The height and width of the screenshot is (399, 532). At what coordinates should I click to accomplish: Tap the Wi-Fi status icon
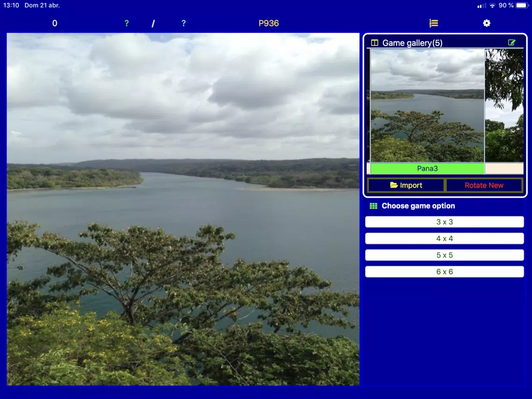tap(492, 6)
